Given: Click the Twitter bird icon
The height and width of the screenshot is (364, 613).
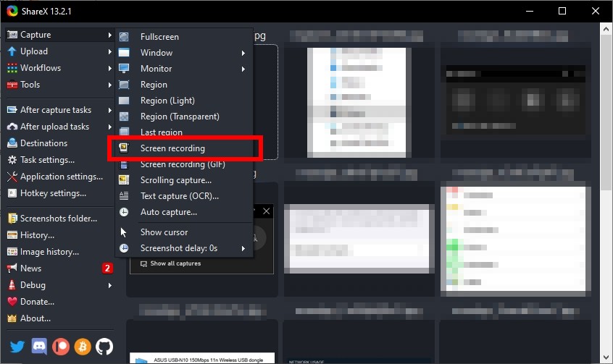Looking at the screenshot, I should [17, 347].
